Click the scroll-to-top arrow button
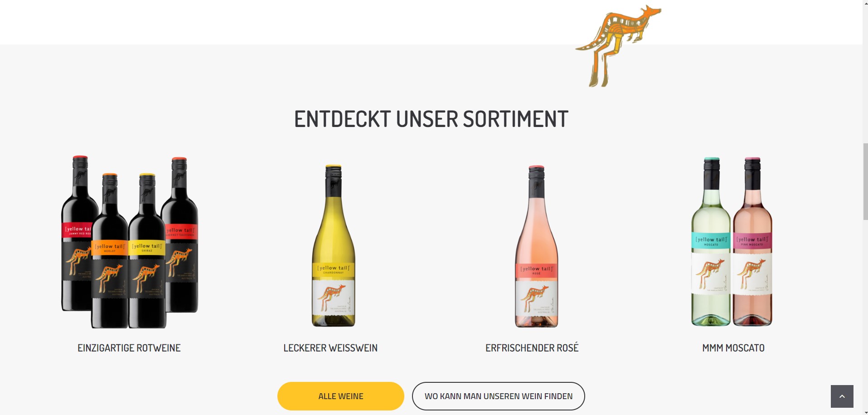This screenshot has height=415, width=868. [842, 396]
